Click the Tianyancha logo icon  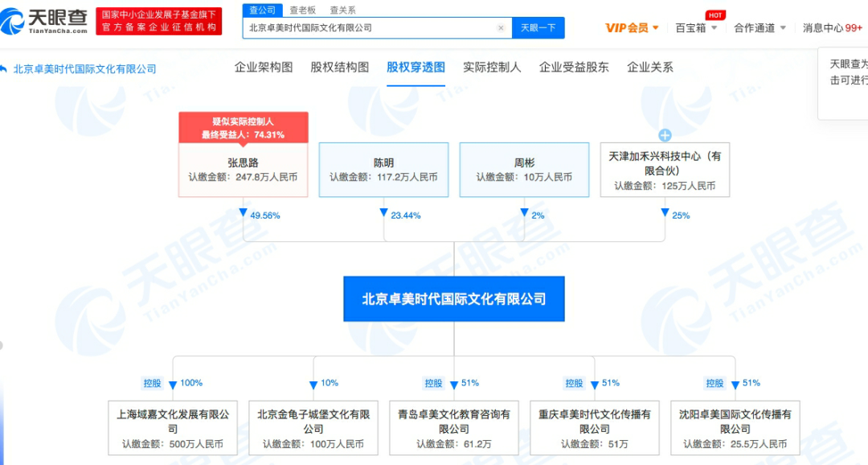pyautogui.click(x=13, y=20)
